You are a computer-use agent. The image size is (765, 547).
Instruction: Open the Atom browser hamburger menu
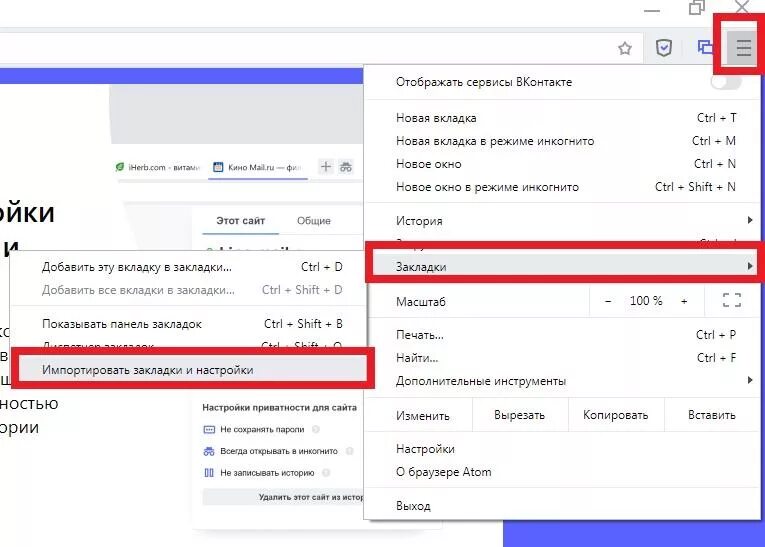pyautogui.click(x=743, y=48)
